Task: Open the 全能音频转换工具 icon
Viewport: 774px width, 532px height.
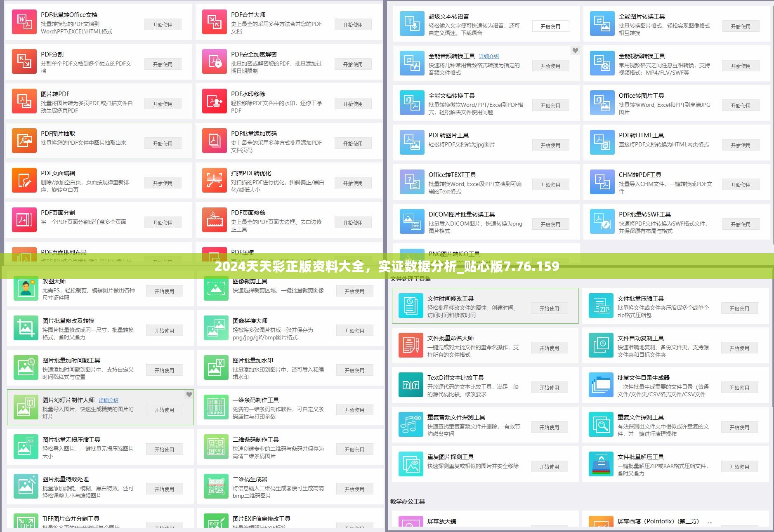Action: [412, 63]
